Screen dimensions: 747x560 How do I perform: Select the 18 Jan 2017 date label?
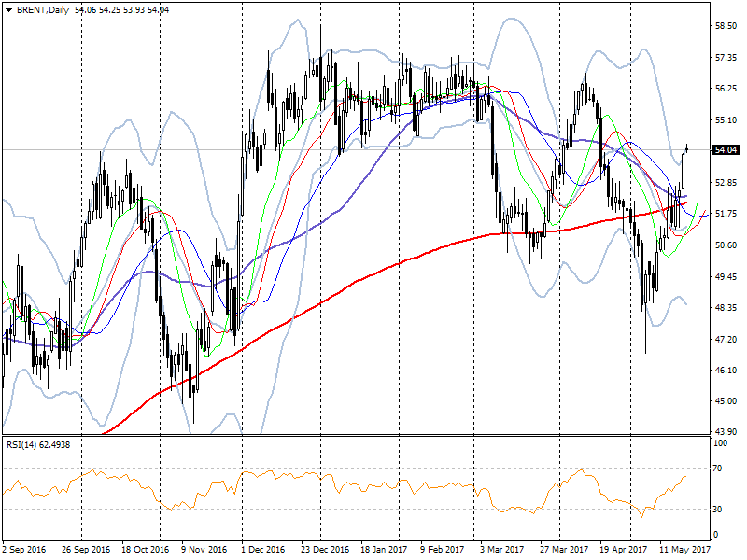coord(384,550)
